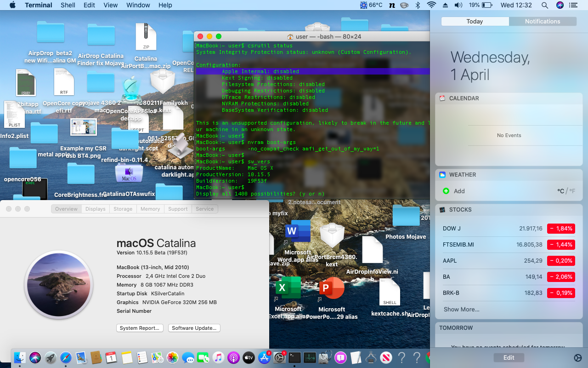Open Safari compass icon in Dock

point(66,357)
